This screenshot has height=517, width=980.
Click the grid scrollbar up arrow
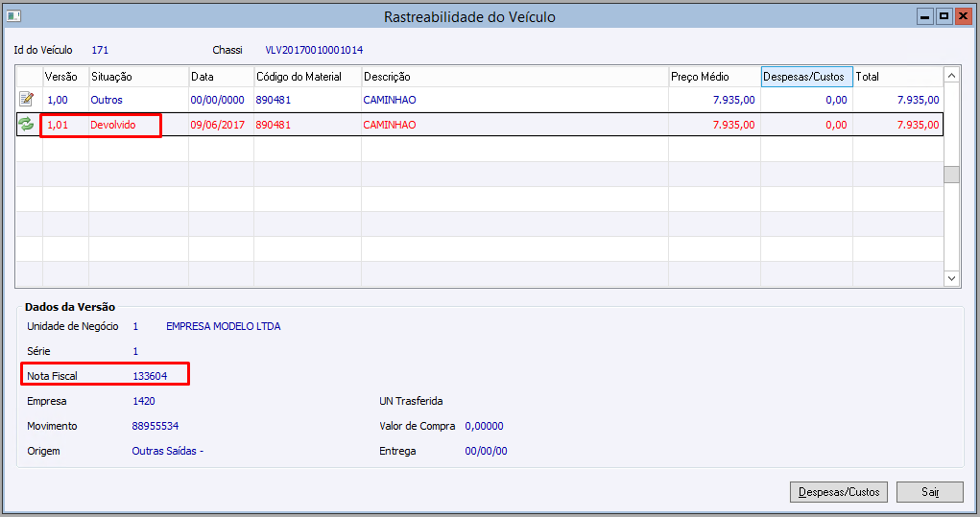[x=951, y=76]
